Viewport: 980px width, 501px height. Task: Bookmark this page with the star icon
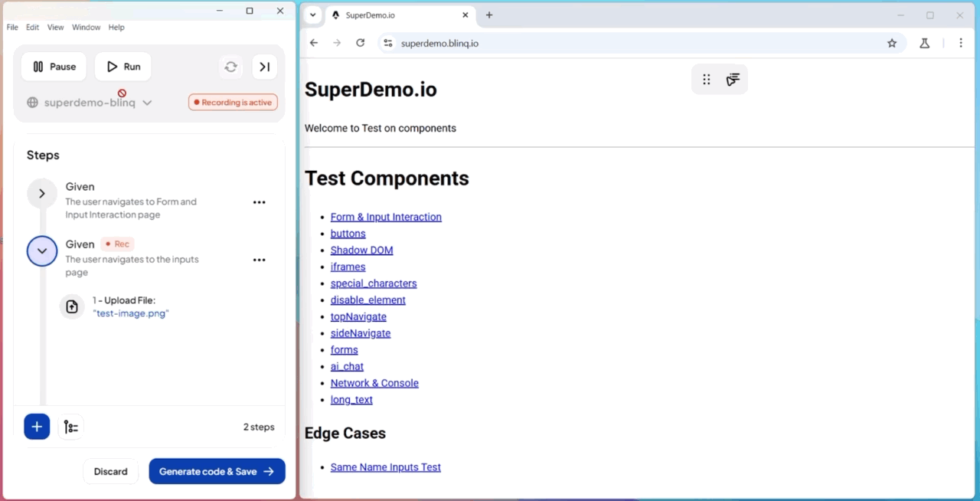(892, 44)
